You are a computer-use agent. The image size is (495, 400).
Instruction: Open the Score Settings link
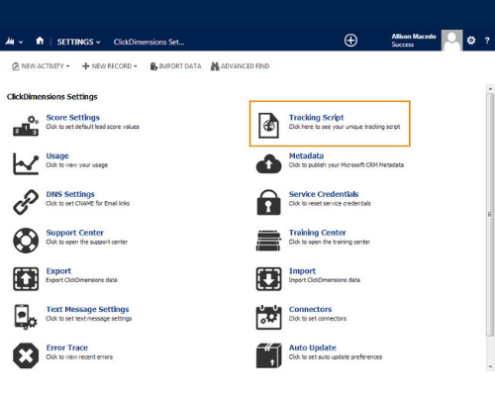click(x=73, y=117)
